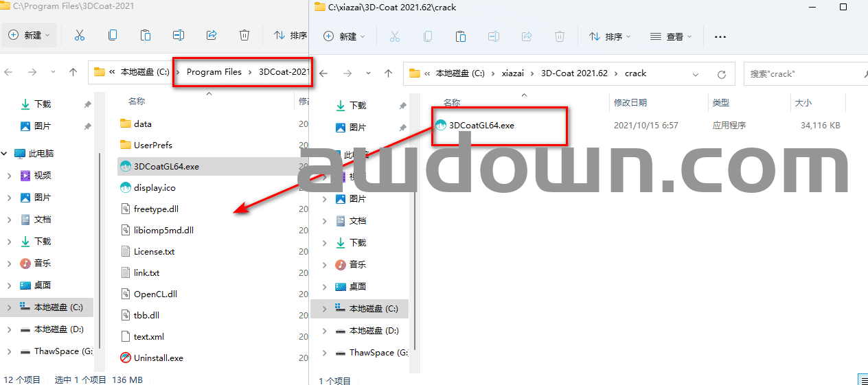Open the 排序 sort dropdown in right window
The height and width of the screenshot is (385, 868).
(x=608, y=36)
